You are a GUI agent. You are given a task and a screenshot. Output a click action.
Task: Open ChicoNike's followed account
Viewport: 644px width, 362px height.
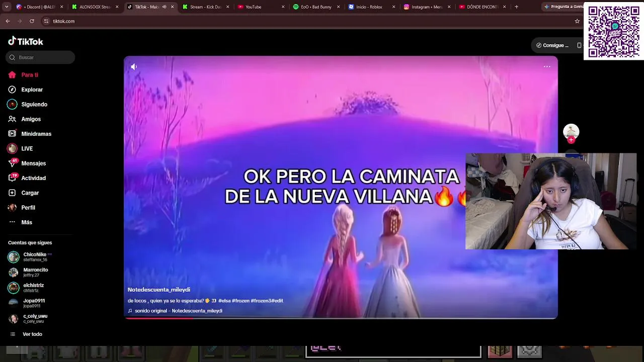pos(29,257)
